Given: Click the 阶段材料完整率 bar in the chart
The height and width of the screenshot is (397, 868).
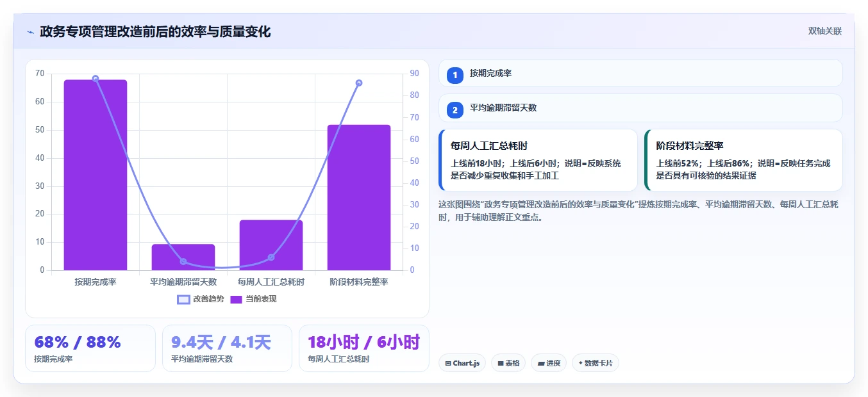Looking at the screenshot, I should (x=359, y=197).
